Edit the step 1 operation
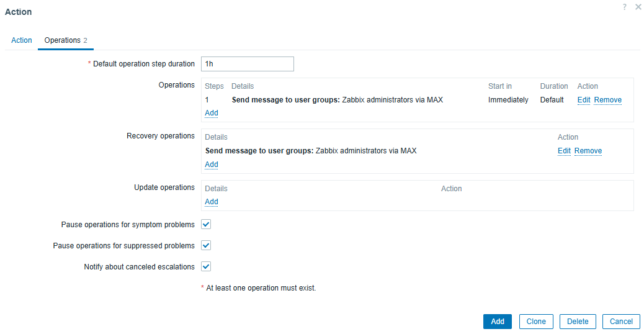Viewport: 644px width, 334px height. [x=584, y=100]
